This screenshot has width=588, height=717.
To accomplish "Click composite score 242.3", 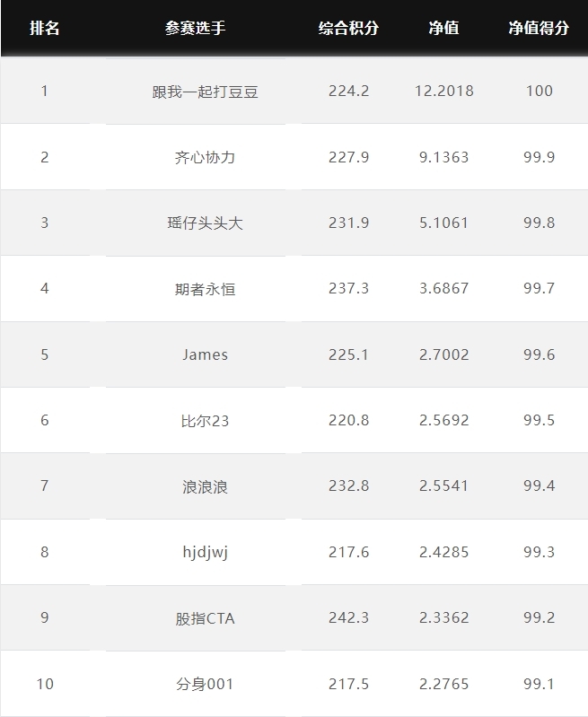I will tap(348, 617).
